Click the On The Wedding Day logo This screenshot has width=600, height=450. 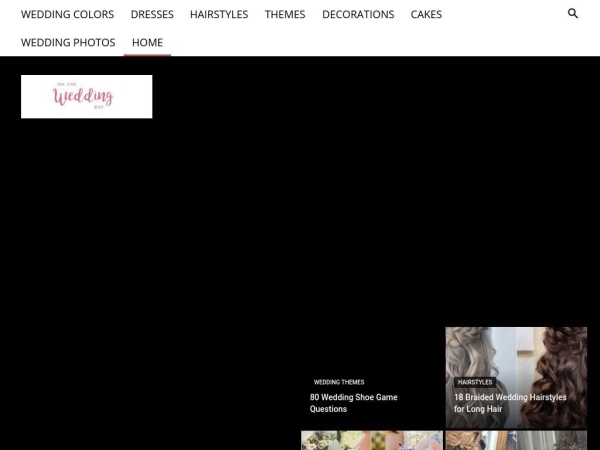coord(86,96)
